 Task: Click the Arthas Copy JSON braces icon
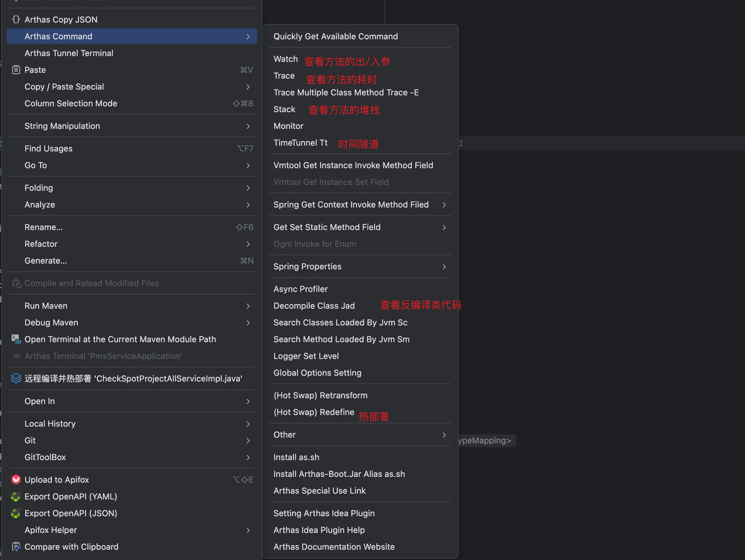[16, 20]
